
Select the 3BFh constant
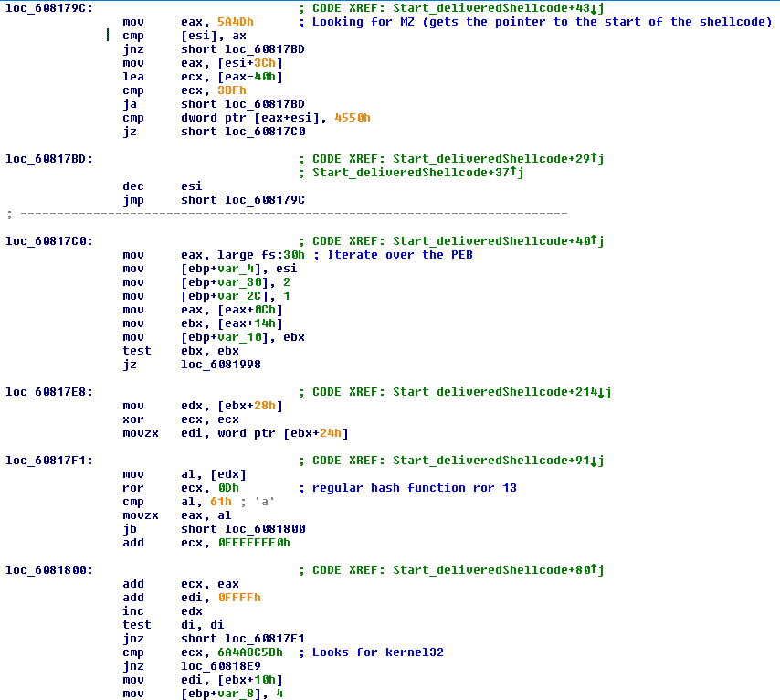pyautogui.click(x=232, y=90)
